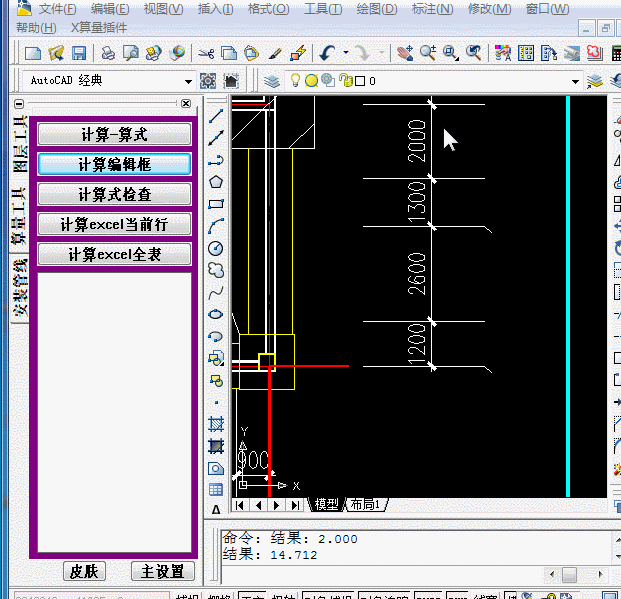Open the 编辑(E) menu

[x=110, y=9]
